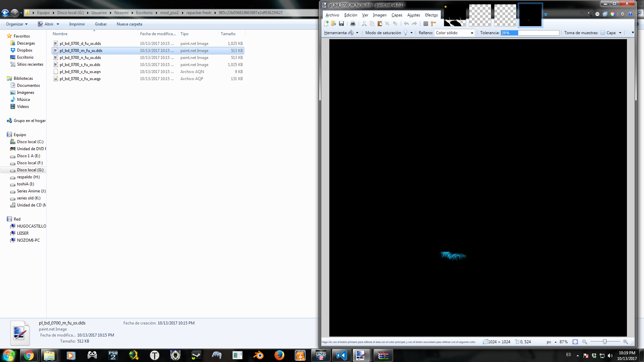The height and width of the screenshot is (362, 644).
Task: Click the Save icon in paint.net toolbar
Action: pyautogui.click(x=341, y=23)
